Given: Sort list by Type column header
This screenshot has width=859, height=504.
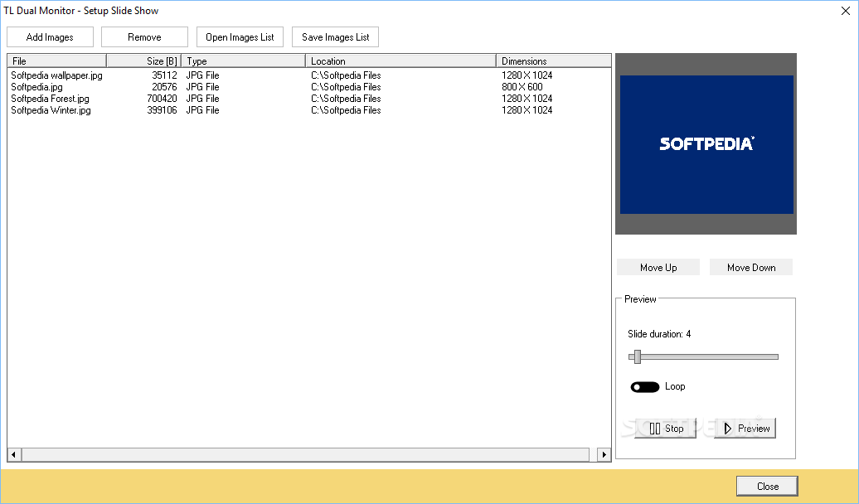Looking at the screenshot, I should click(243, 61).
